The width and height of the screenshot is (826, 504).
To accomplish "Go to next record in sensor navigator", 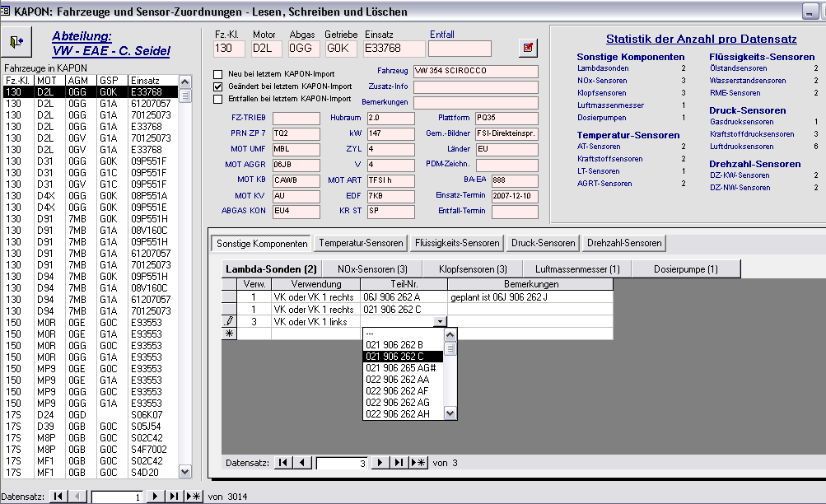I will click(380, 463).
